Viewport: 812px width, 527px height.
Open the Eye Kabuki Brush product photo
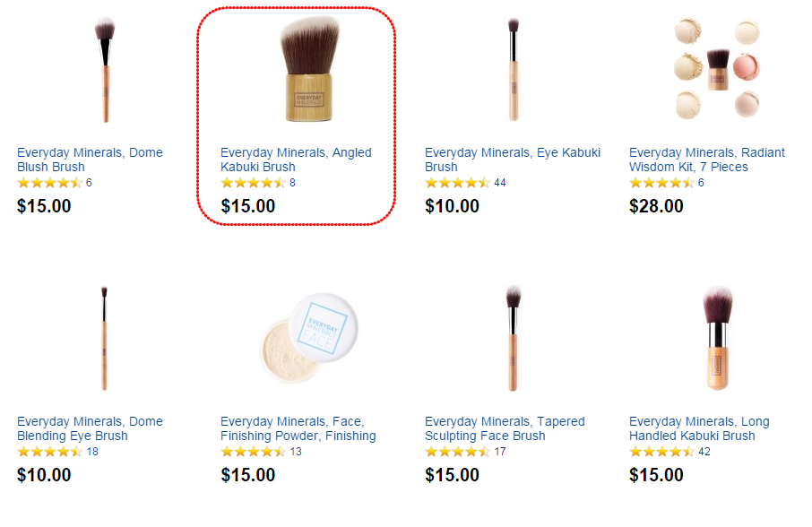514,69
